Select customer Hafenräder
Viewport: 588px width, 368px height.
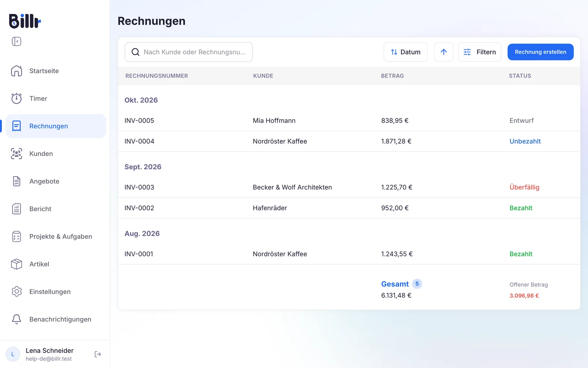pyautogui.click(x=270, y=208)
